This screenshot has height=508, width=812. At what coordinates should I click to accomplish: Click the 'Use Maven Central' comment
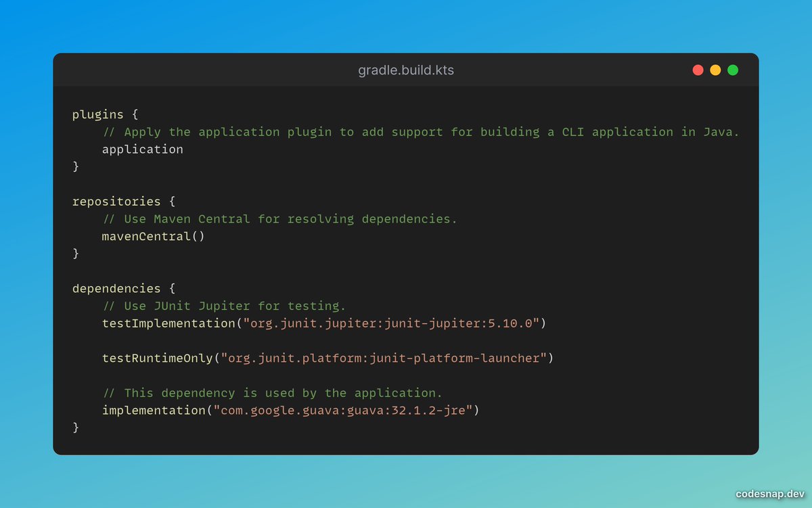[280, 219]
